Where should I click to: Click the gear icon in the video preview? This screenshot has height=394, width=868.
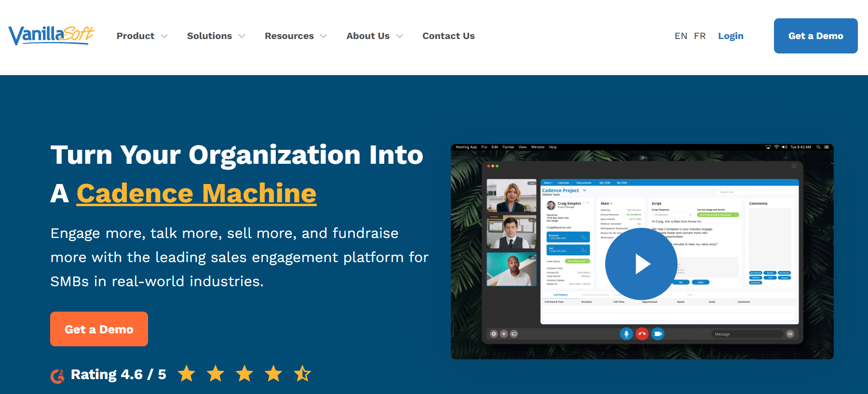tap(494, 334)
